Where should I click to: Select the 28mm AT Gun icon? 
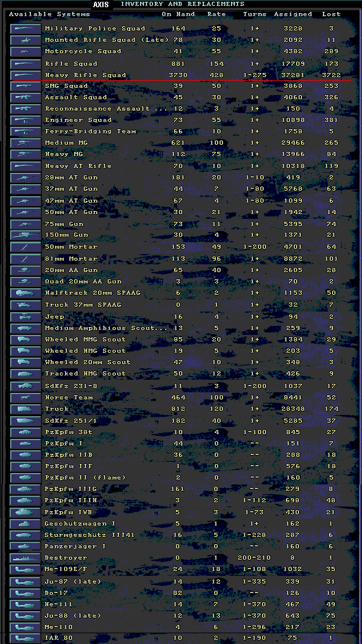26,178
